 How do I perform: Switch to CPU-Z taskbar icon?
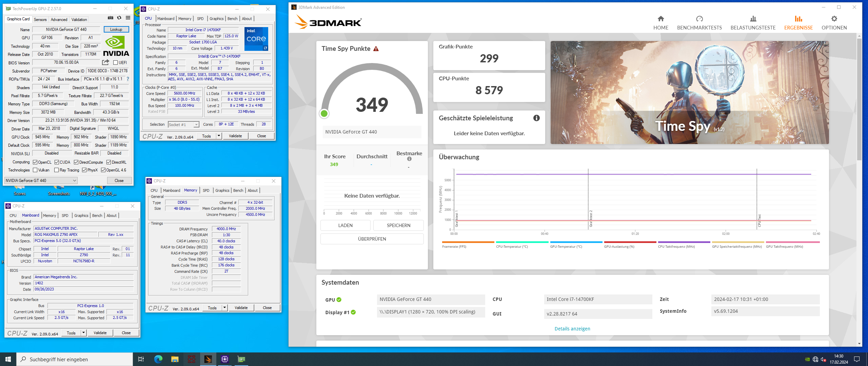(x=224, y=359)
